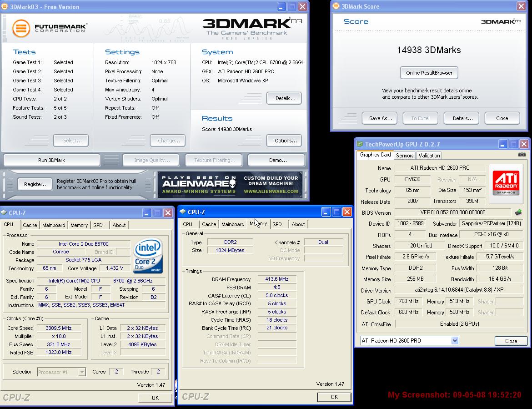Click the Close button in GPU-Z

click(x=511, y=341)
